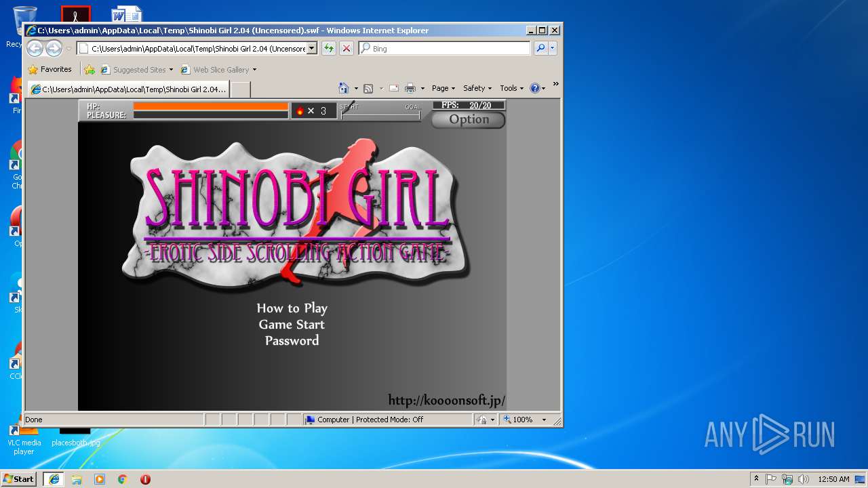Open the search provider dropdown arrow
The width and height of the screenshot is (868, 488).
click(553, 48)
